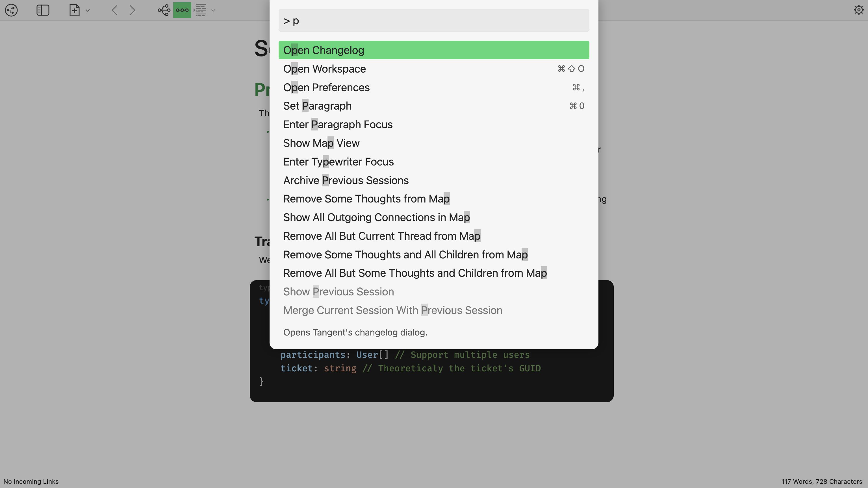Open Show Map View command
Image resolution: width=868 pixels, height=488 pixels.
(x=321, y=143)
